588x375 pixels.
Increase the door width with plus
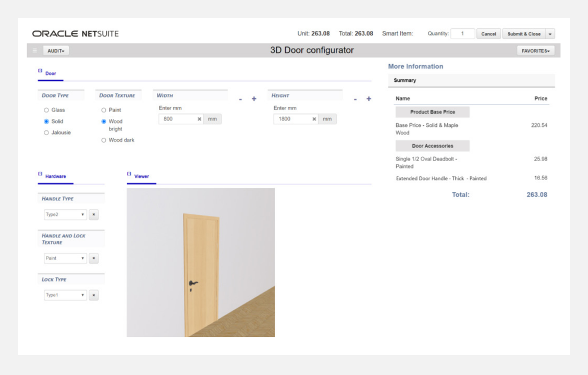click(x=254, y=99)
